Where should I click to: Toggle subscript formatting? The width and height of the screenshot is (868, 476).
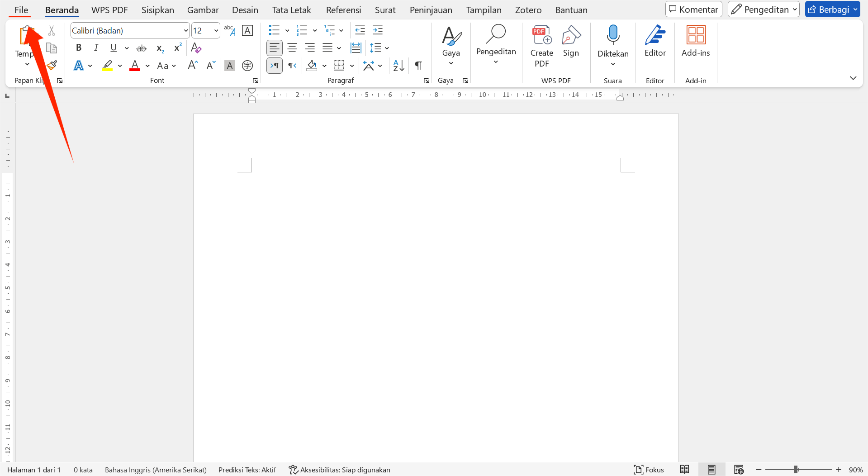pos(159,48)
